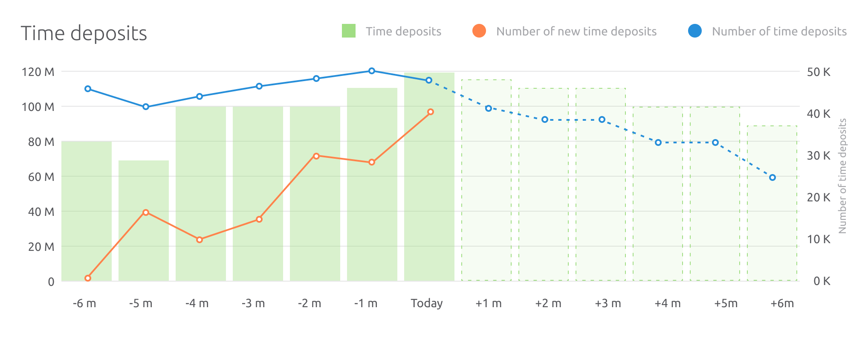
Task: Toggle the 'Time deposits' legend label
Action: pyautogui.click(x=403, y=32)
